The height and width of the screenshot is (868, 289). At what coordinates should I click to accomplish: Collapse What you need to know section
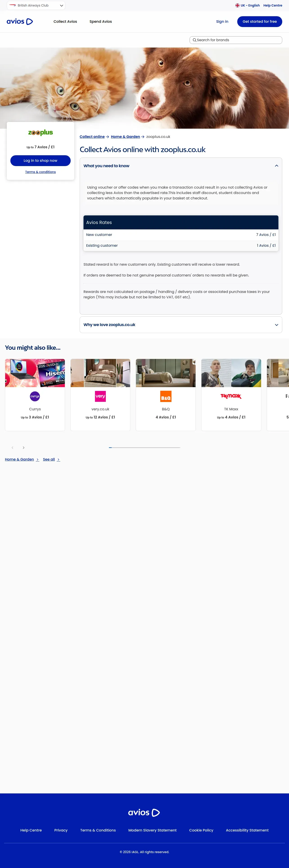click(x=277, y=166)
